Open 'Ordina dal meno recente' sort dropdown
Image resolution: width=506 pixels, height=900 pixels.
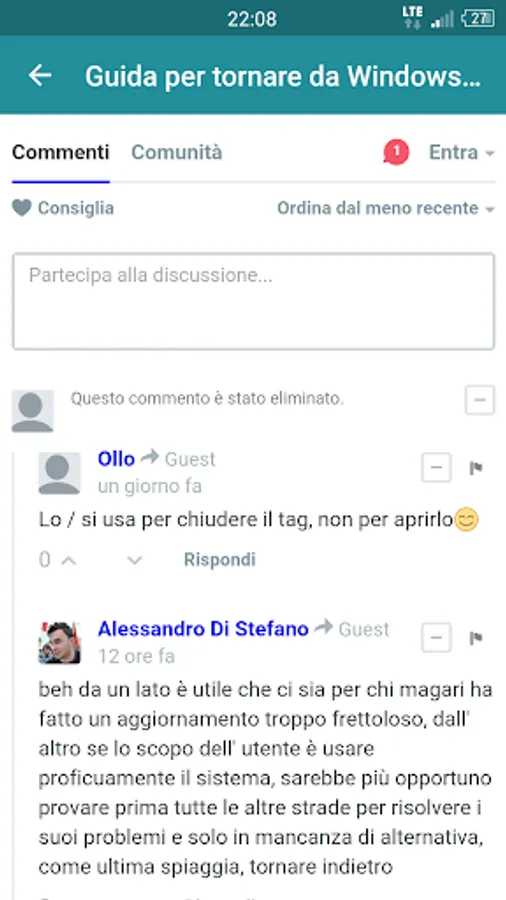[386, 208]
